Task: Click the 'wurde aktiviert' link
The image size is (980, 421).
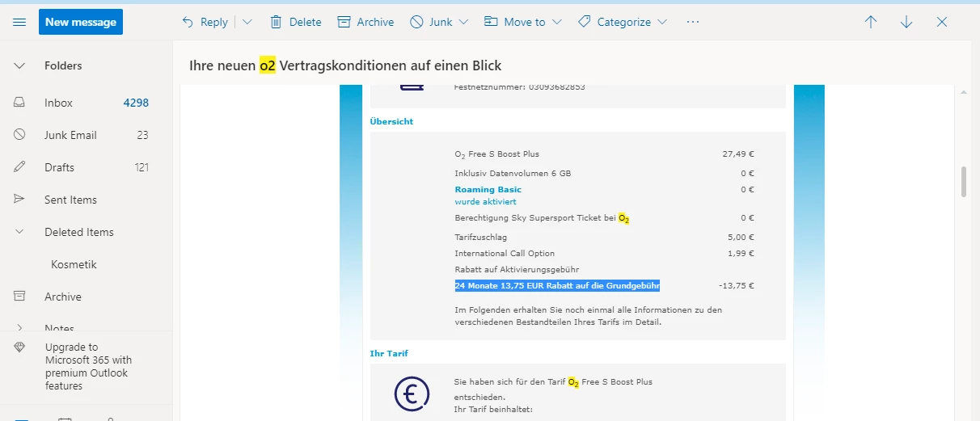Action: [x=485, y=201]
